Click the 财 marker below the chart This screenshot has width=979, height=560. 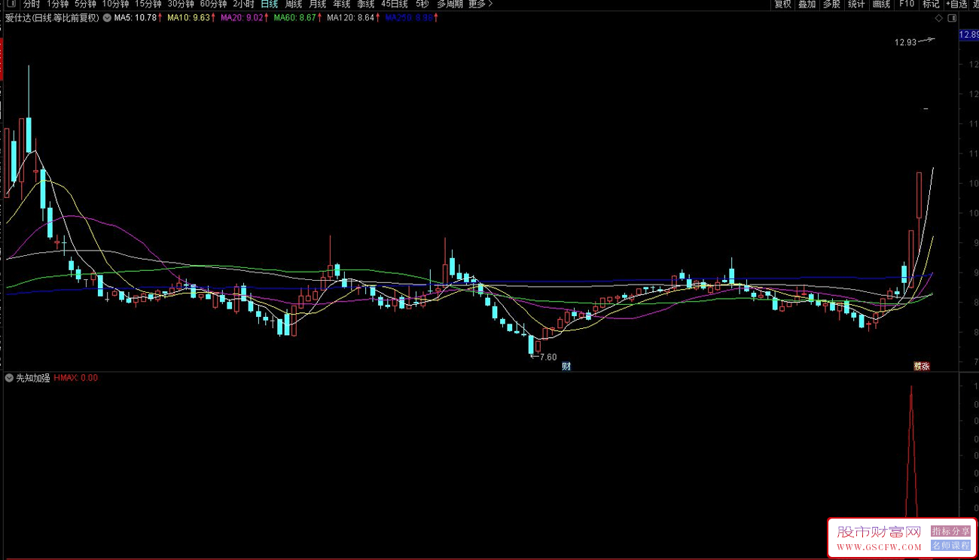566,367
